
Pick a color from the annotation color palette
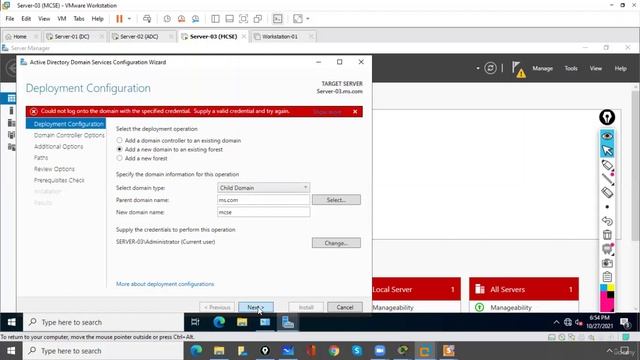607,298
